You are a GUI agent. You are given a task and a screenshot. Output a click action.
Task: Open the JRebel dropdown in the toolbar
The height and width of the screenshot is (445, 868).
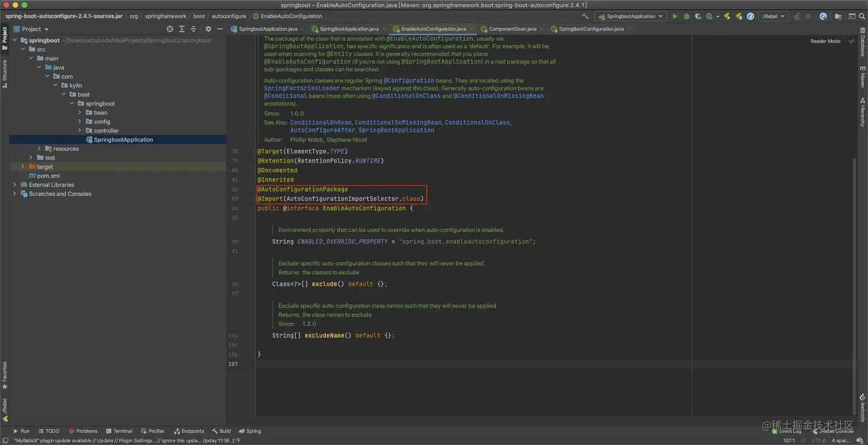(x=773, y=17)
